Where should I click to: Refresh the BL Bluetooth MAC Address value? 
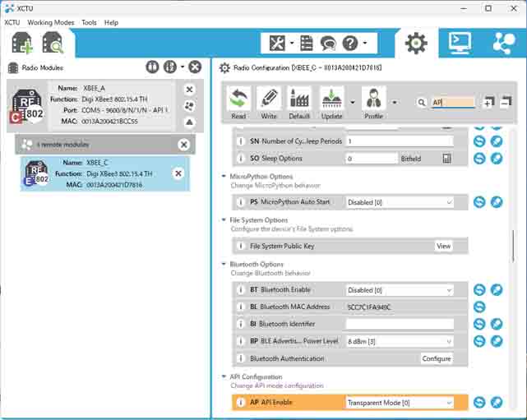tap(479, 307)
